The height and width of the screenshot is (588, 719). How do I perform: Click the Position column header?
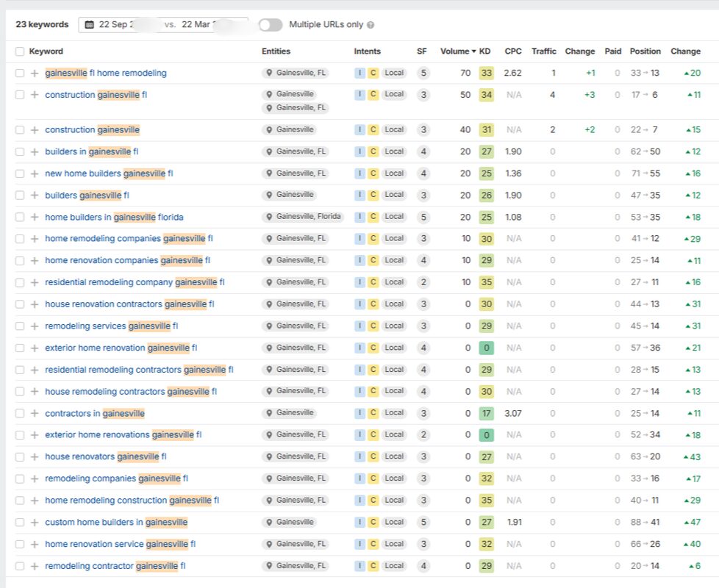tap(645, 51)
